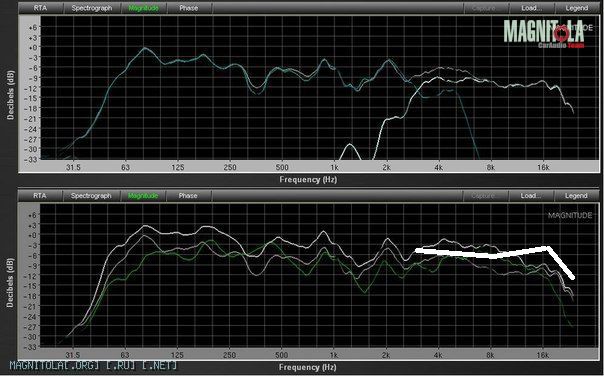Click Load button in lower panel
604x376 pixels.
(x=531, y=196)
